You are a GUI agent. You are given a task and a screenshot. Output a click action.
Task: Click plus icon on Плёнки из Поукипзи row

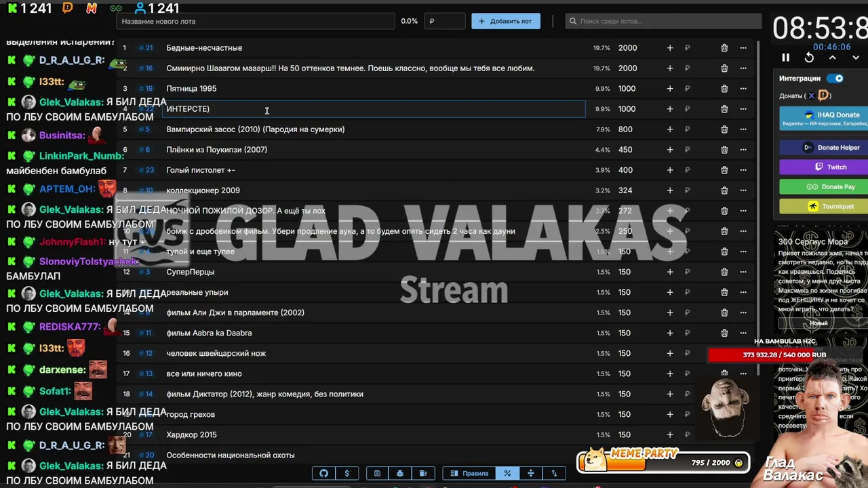coord(670,150)
